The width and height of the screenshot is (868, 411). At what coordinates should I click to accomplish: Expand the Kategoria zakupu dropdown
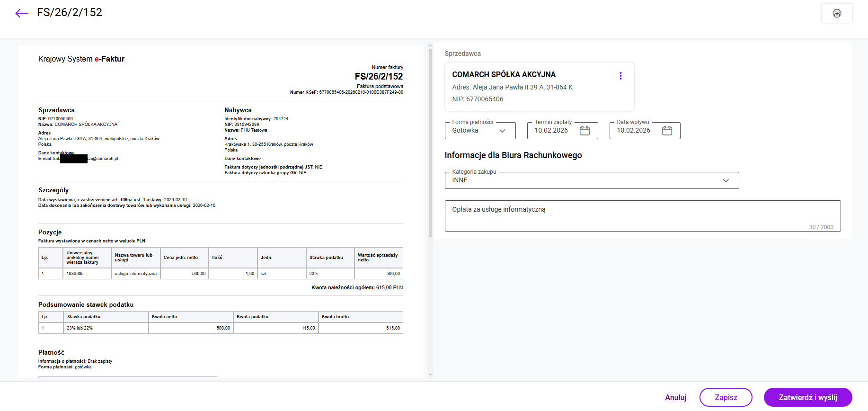point(726,180)
